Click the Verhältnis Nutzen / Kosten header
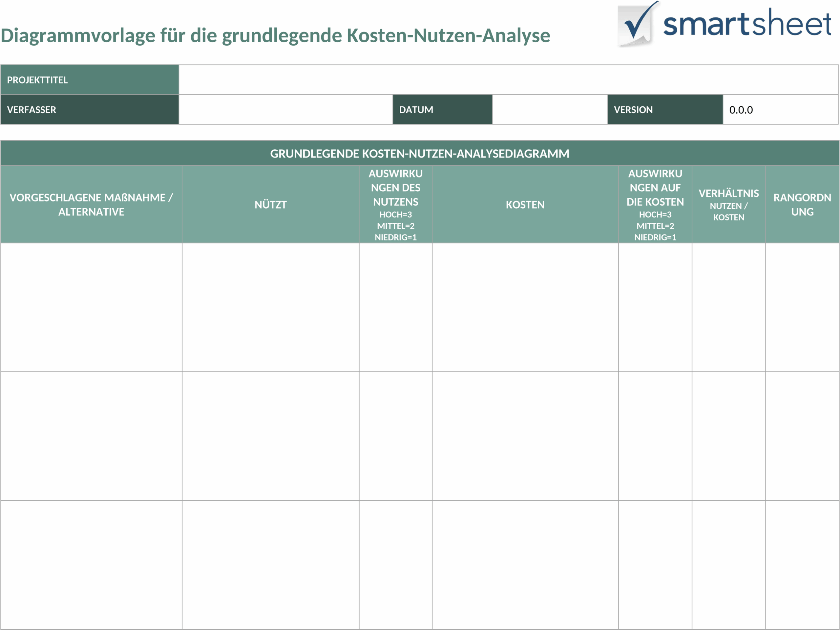The width and height of the screenshot is (840, 630). click(729, 204)
